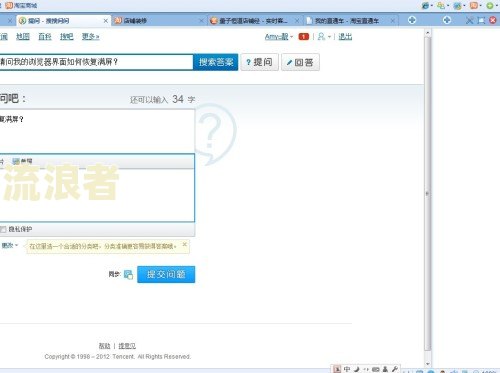Click the orange Taobao toolbar icon at top right
Viewport: 500px width, 373px height.
coord(475,5)
